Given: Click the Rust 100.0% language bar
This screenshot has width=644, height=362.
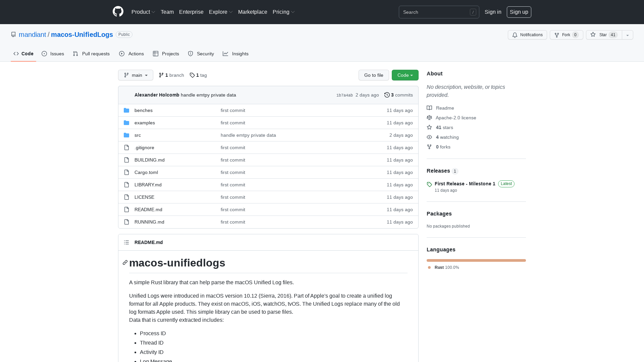Looking at the screenshot, I should [x=476, y=260].
